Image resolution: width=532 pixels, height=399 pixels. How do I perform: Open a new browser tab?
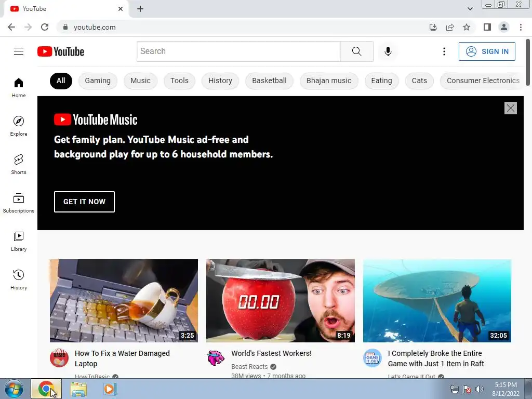pos(140,9)
